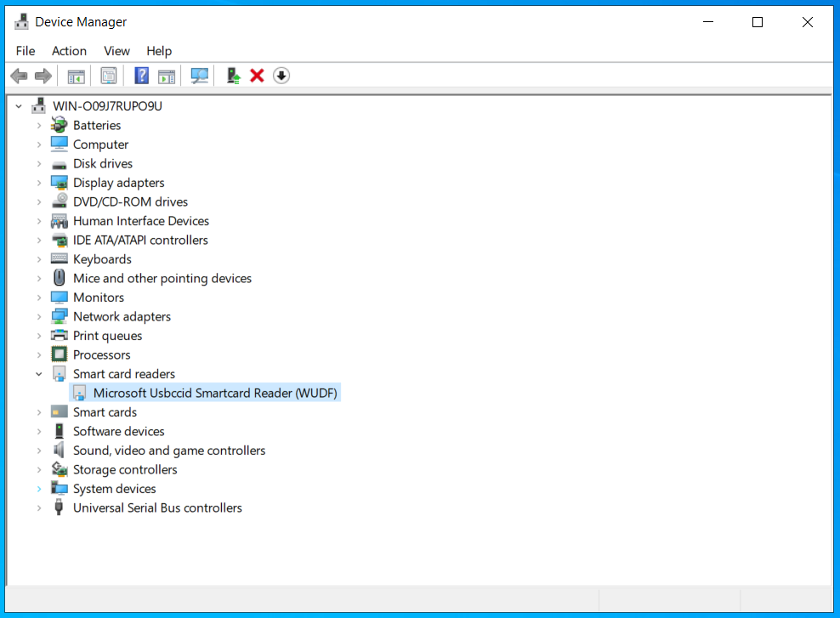Select the Processors text label
The image size is (840, 618).
[x=102, y=354]
